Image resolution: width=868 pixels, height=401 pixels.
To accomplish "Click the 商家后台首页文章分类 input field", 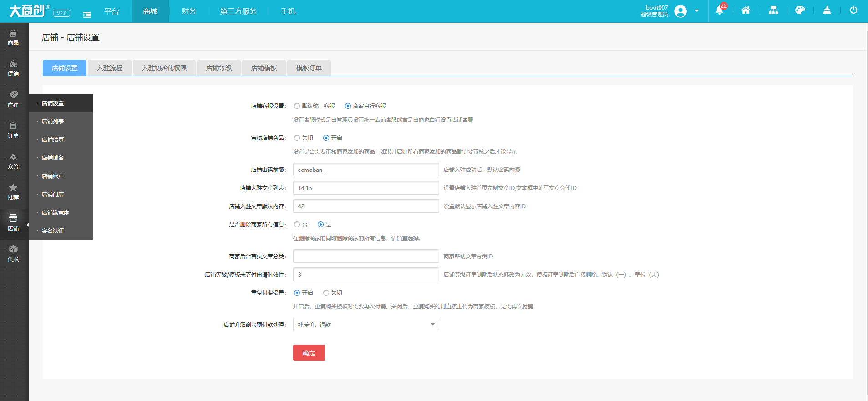I will point(365,256).
